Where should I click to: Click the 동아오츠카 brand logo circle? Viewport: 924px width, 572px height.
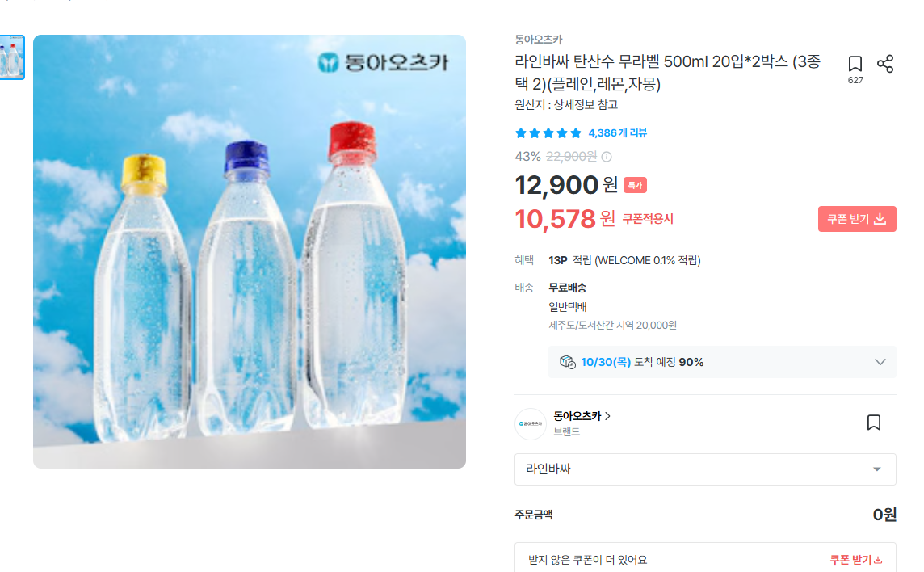(x=531, y=423)
